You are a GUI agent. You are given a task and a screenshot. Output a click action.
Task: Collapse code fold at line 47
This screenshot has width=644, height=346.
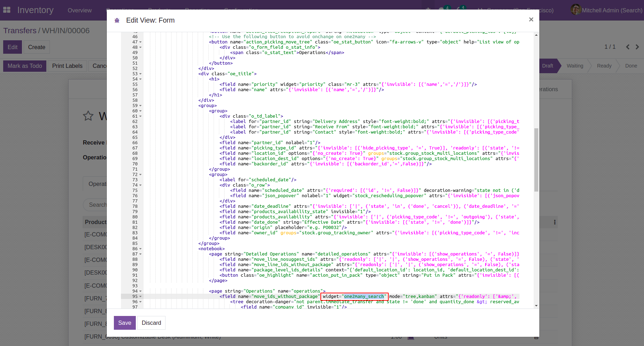coord(140,42)
